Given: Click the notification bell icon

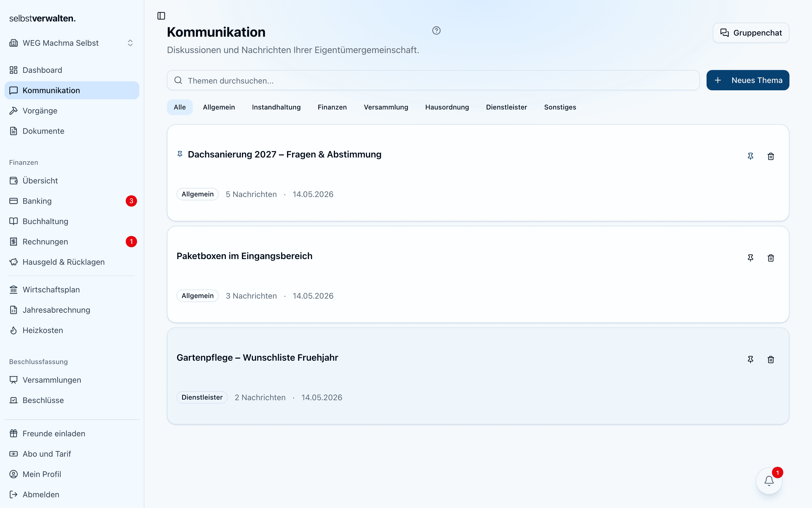Looking at the screenshot, I should 769,481.
